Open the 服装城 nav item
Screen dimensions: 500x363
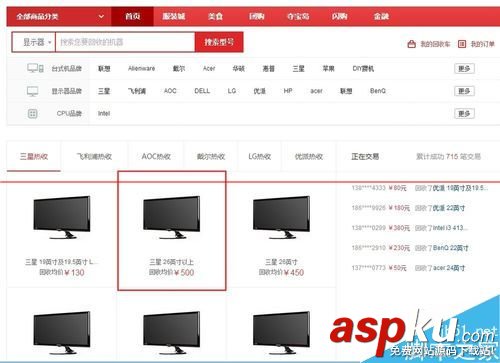point(174,16)
